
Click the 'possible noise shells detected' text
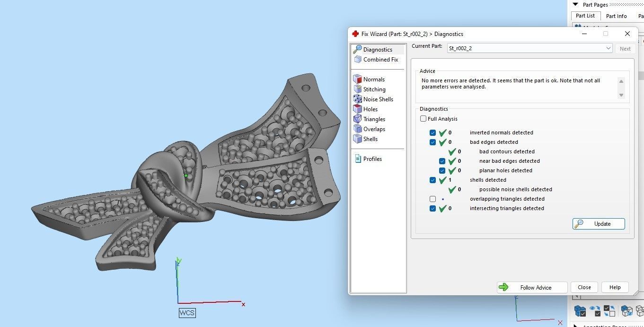pos(516,189)
